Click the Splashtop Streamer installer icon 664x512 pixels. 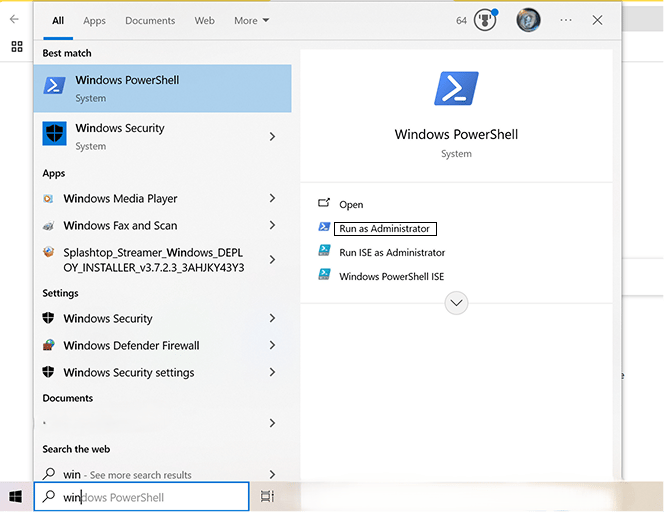pyautogui.click(x=48, y=252)
